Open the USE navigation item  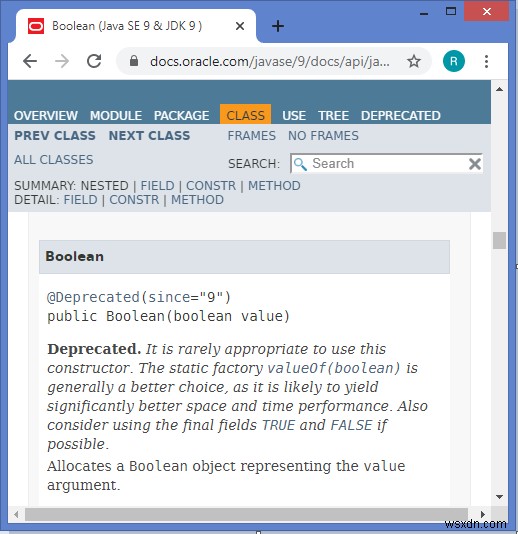[294, 116]
